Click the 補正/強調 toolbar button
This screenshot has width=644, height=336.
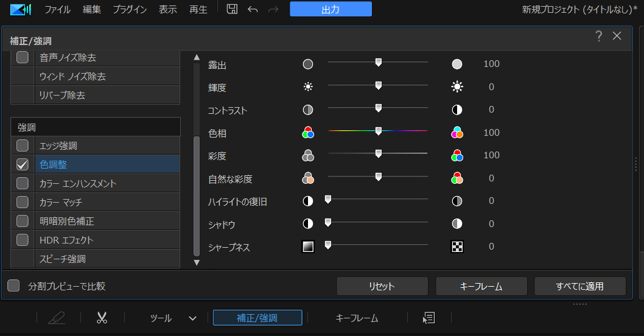257,318
